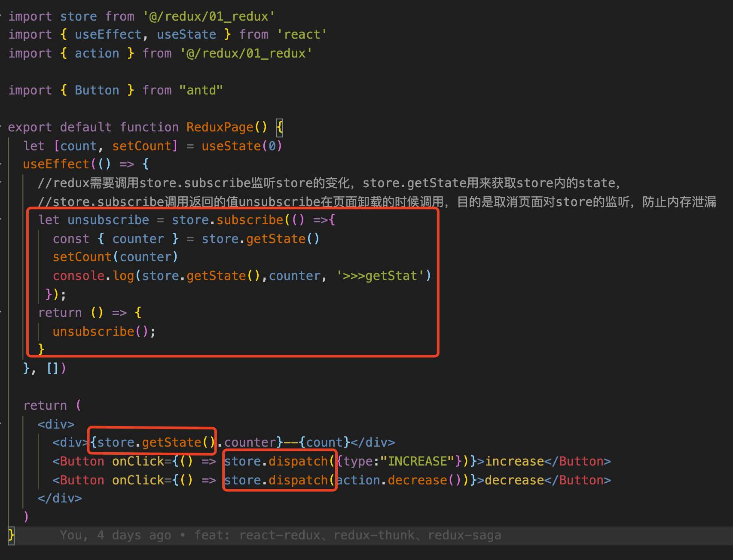Click onClick on the increase Button line
Screen dimensions: 733x560
(x=138, y=461)
